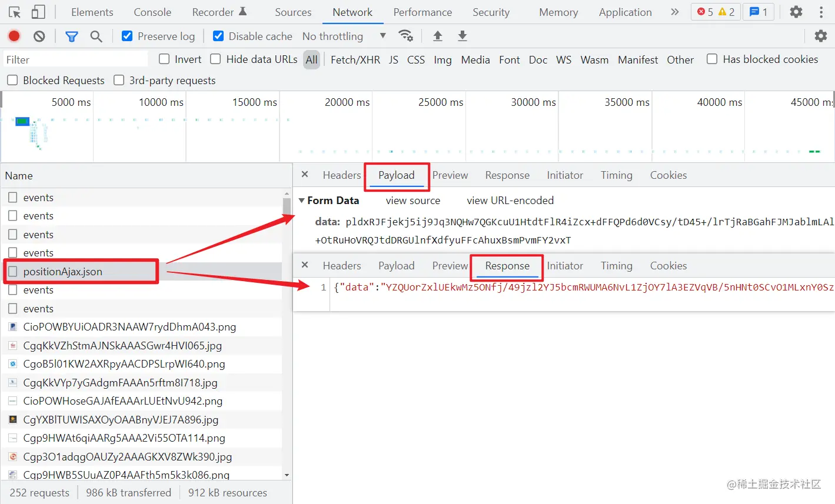Open Timing tab in upper pane
The image size is (835, 504).
click(616, 175)
